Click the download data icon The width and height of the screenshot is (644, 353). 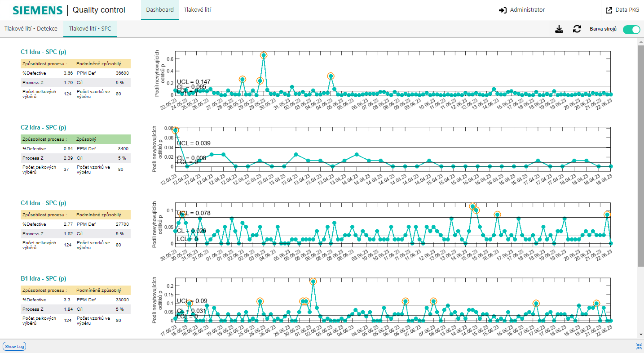click(x=559, y=28)
